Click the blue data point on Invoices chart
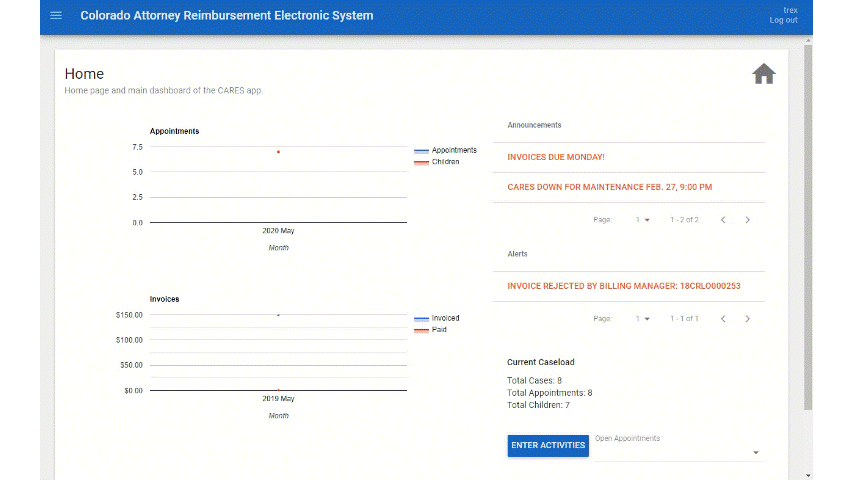This screenshot has height=480, width=853. [279, 315]
